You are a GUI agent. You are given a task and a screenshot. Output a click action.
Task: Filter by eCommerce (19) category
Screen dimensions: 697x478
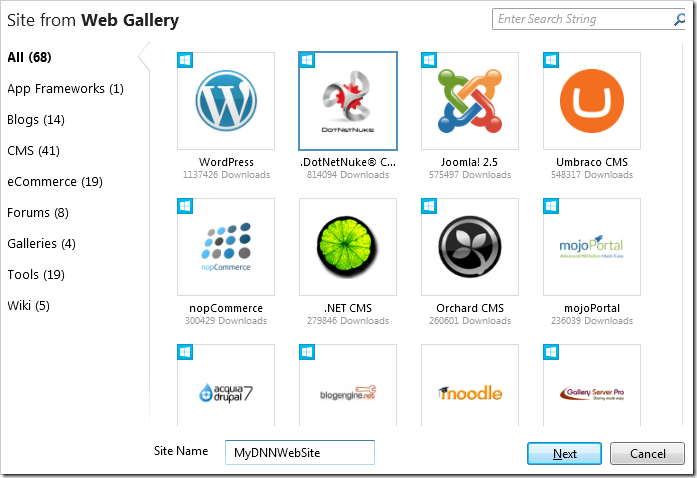pos(55,182)
